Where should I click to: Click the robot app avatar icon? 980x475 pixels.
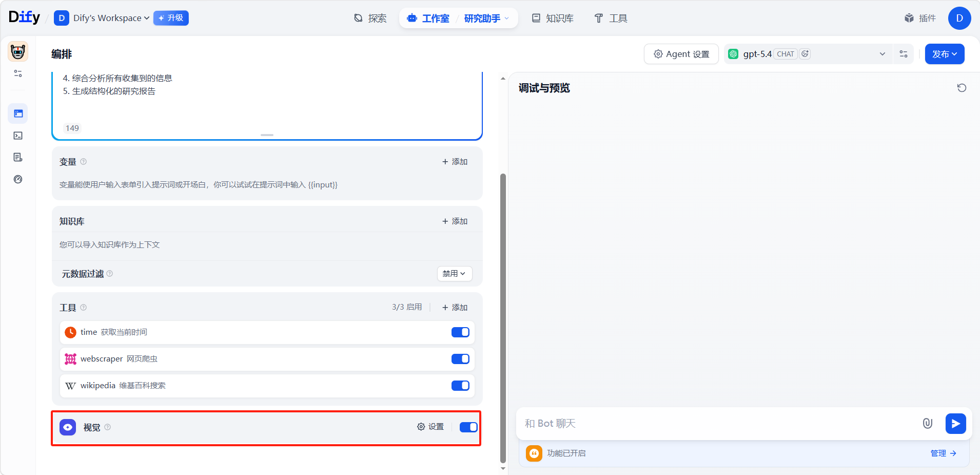(x=18, y=52)
